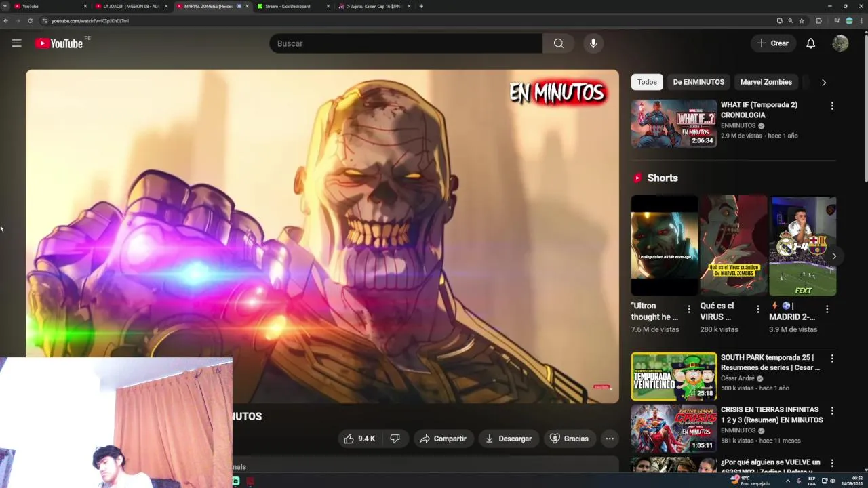Open the taskbar weather widget 18°C

[751, 481]
